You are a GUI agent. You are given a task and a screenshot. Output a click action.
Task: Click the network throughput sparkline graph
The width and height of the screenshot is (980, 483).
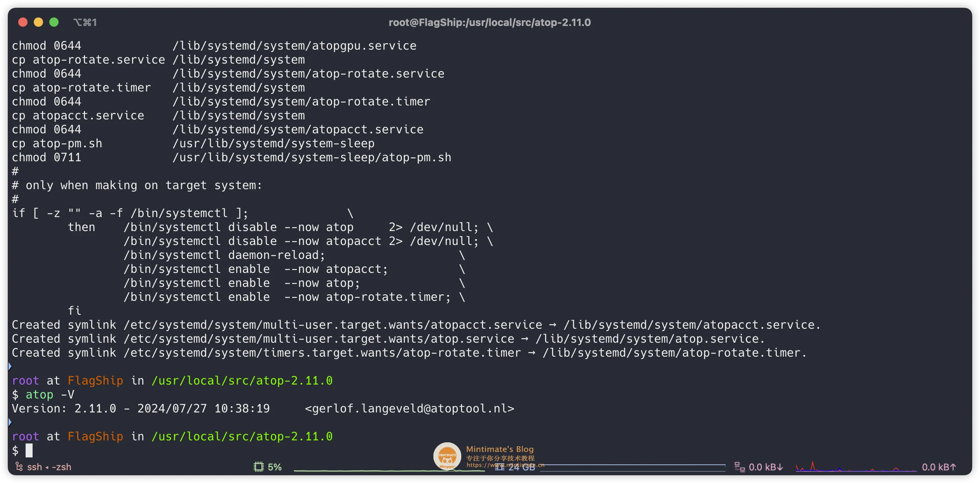pyautogui.click(x=856, y=466)
